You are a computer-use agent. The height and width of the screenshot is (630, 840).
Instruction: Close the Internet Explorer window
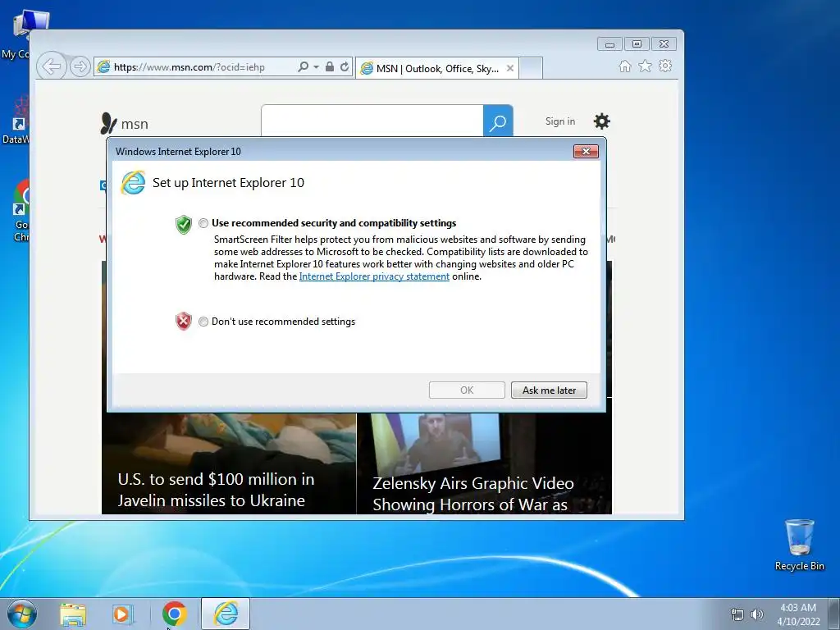(664, 44)
